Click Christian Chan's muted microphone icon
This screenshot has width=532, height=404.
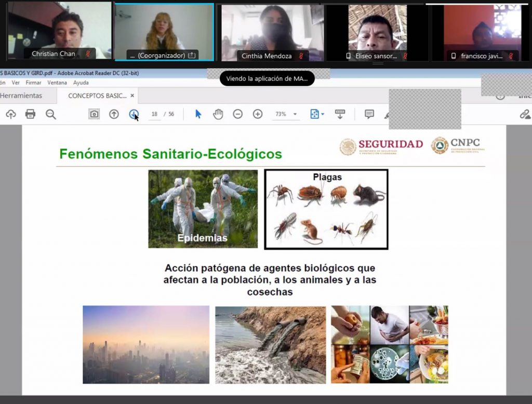pyautogui.click(x=88, y=54)
